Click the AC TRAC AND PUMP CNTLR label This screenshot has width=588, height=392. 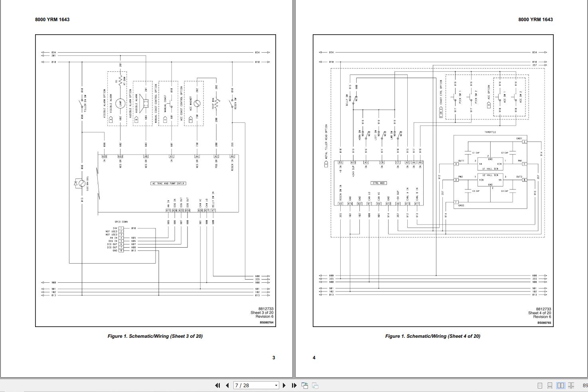[168, 183]
